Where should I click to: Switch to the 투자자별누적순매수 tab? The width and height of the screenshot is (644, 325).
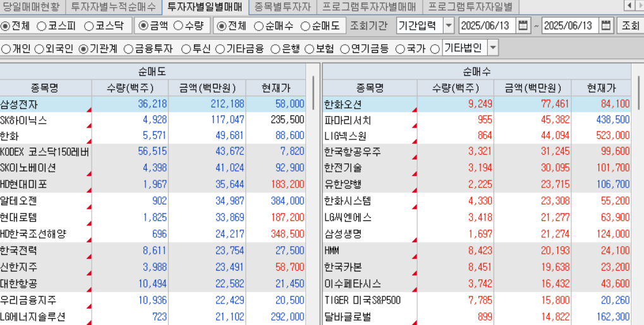tap(113, 6)
